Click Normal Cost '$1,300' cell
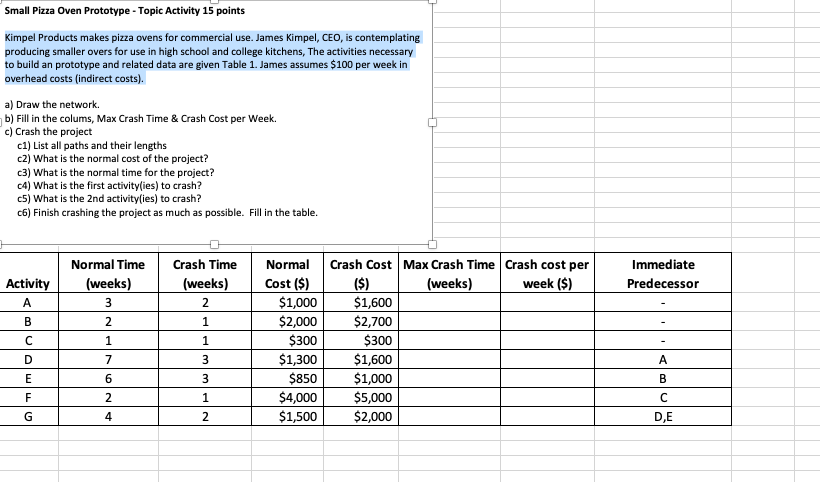This screenshot has height=482, width=820. [288, 360]
